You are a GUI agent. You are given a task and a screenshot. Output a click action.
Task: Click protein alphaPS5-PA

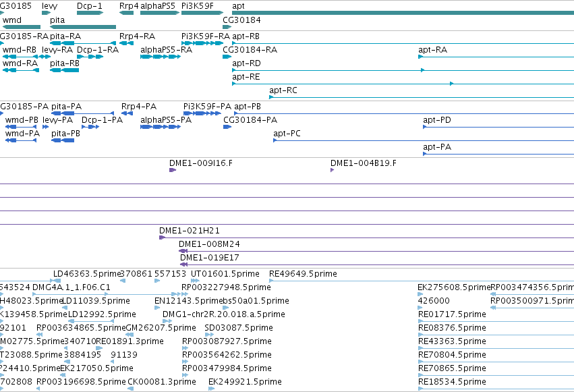point(166,120)
